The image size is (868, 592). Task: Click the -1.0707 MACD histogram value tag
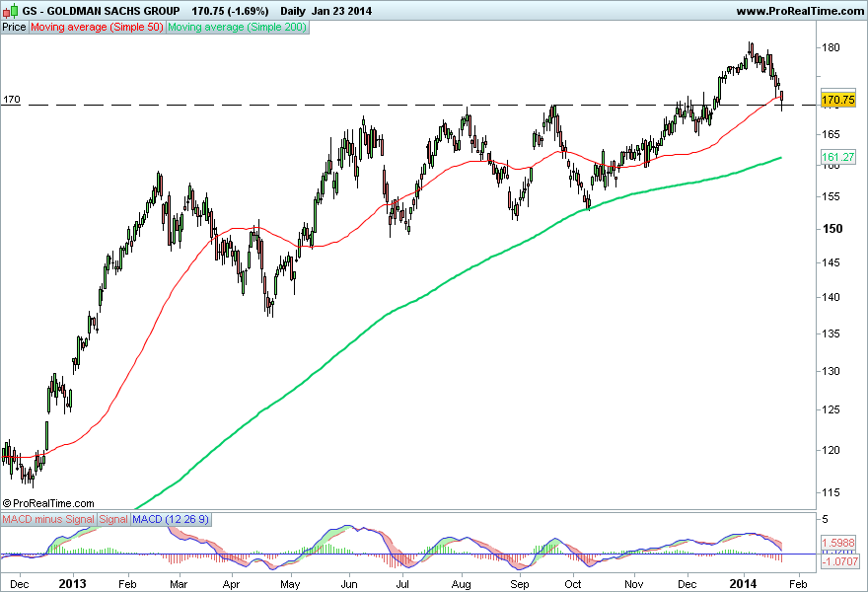pos(839,562)
